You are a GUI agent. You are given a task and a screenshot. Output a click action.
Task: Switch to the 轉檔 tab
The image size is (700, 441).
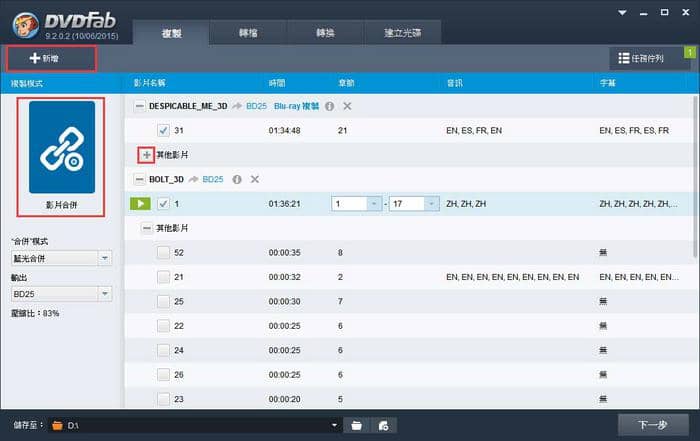click(x=248, y=33)
